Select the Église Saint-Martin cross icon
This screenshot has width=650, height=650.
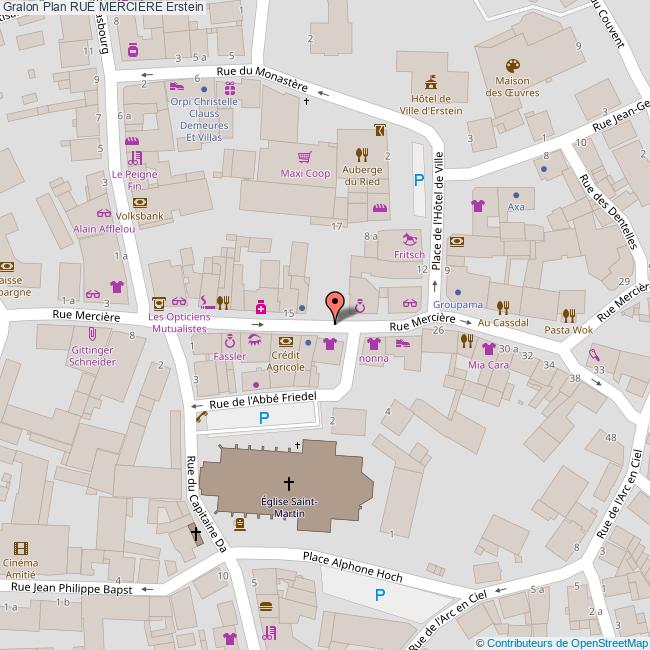click(290, 481)
